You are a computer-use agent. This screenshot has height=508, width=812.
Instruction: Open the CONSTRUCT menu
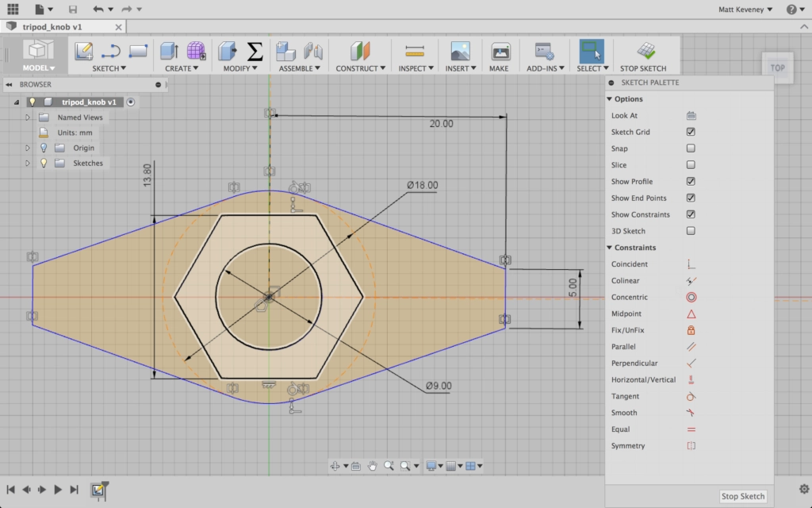pos(361,68)
